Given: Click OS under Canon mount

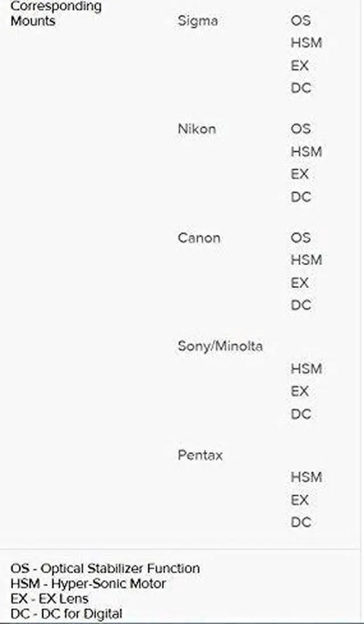Looking at the screenshot, I should coord(300,237).
